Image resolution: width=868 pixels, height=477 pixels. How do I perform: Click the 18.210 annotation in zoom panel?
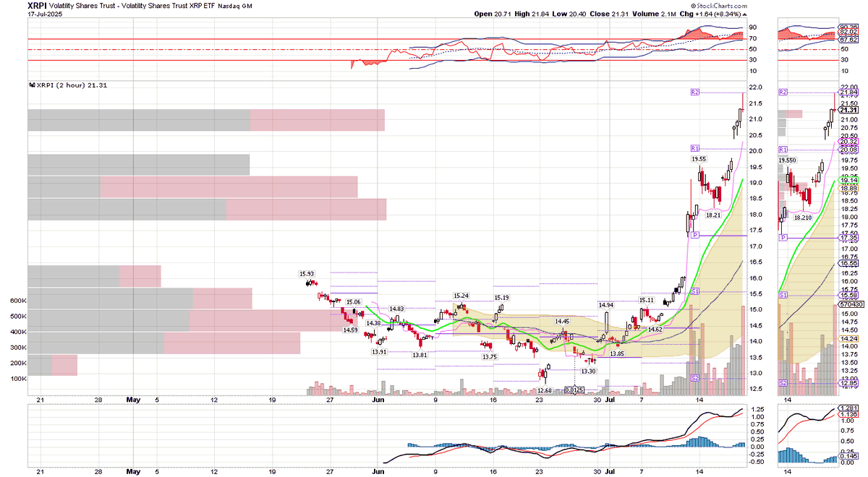[x=804, y=217]
